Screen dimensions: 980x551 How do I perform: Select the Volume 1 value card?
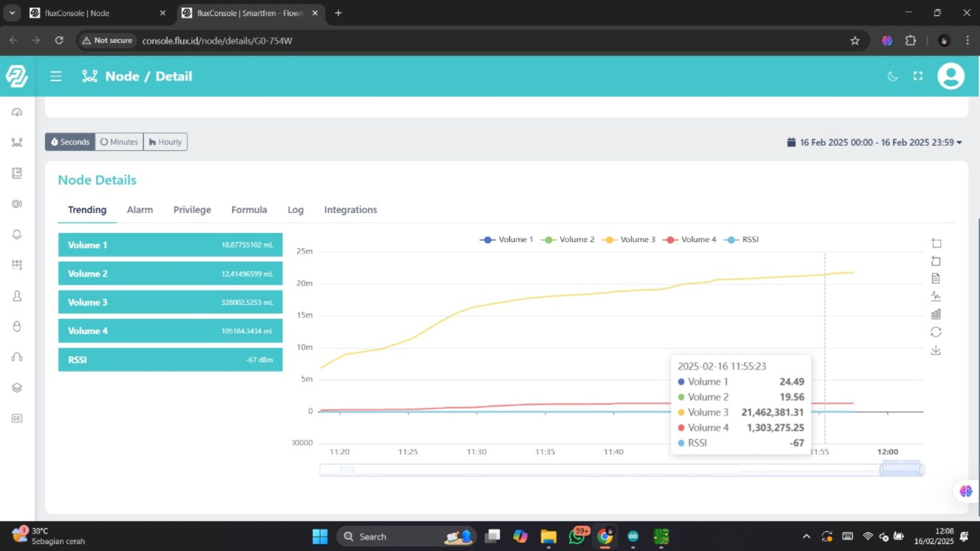pos(170,245)
